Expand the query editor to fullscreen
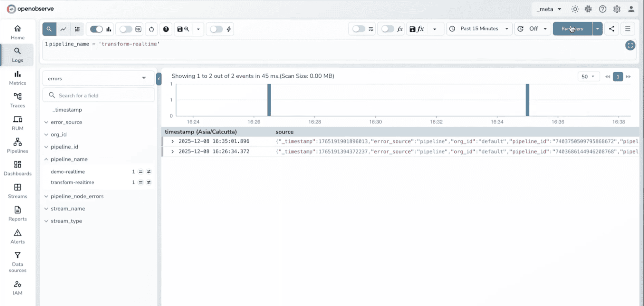 pyautogui.click(x=630, y=45)
